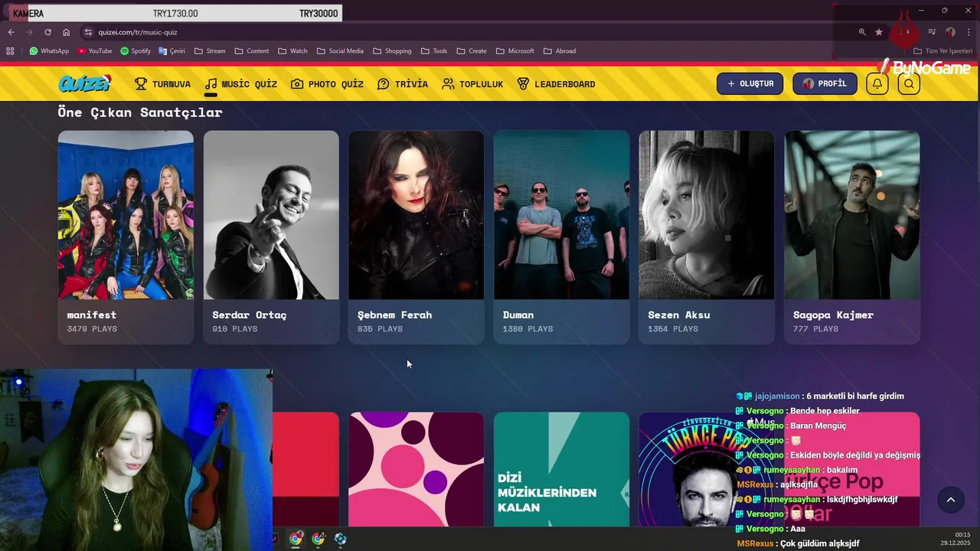Open the Çeviri bookmark
Screen dimensions: 980x551
(171, 51)
